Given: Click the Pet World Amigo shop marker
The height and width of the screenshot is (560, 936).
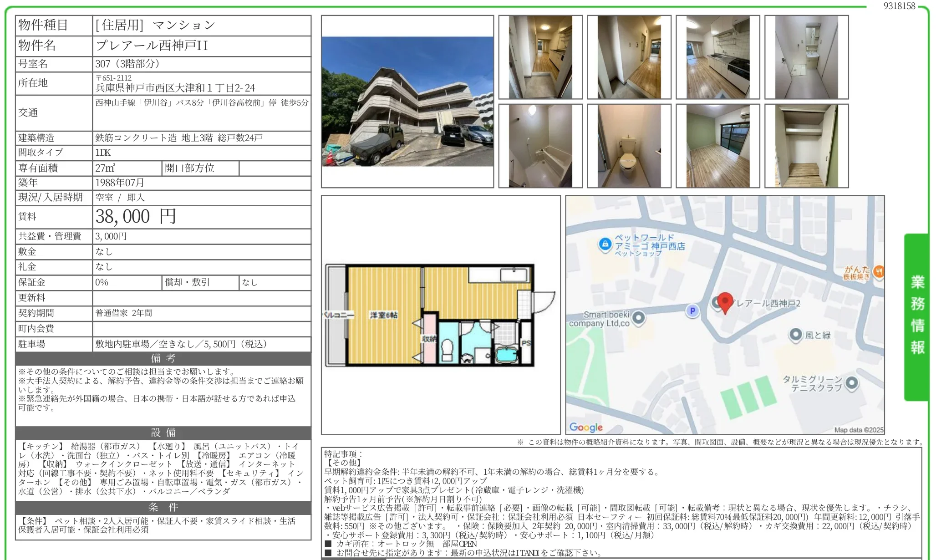Looking at the screenshot, I should (605, 244).
